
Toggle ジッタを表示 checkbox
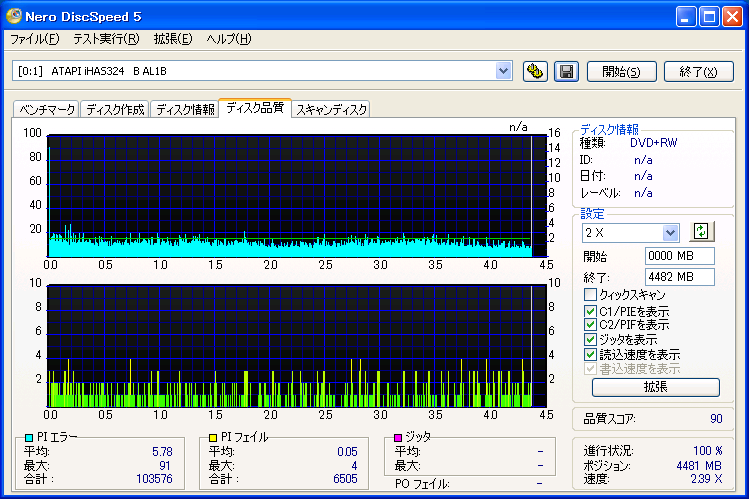(590, 340)
